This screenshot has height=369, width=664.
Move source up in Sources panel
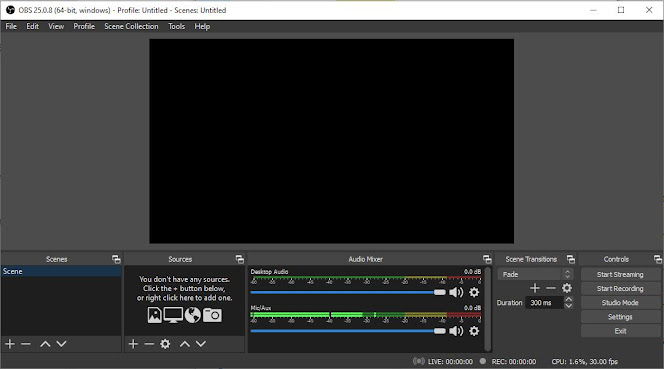pyautogui.click(x=185, y=344)
